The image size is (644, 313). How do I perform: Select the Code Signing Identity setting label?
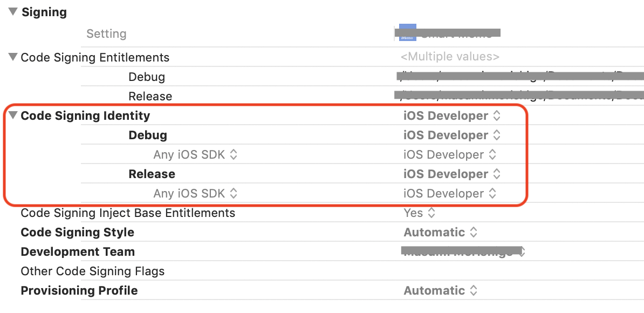85,116
